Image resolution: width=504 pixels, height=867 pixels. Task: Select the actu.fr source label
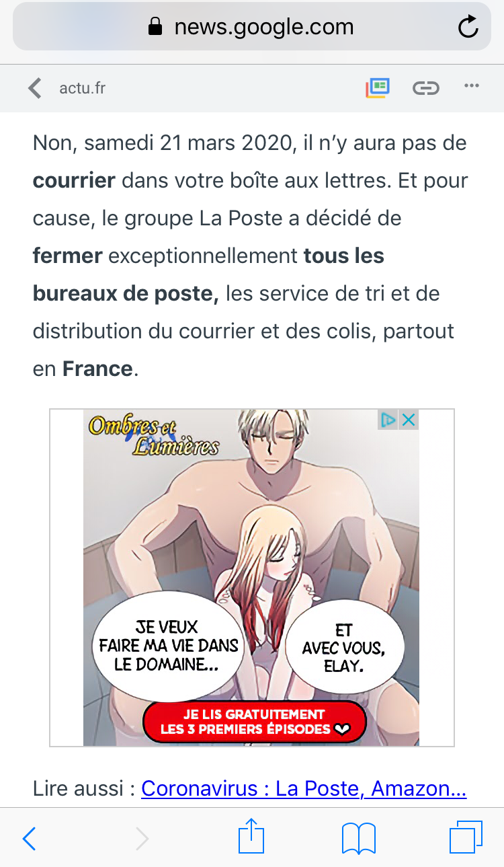[82, 88]
